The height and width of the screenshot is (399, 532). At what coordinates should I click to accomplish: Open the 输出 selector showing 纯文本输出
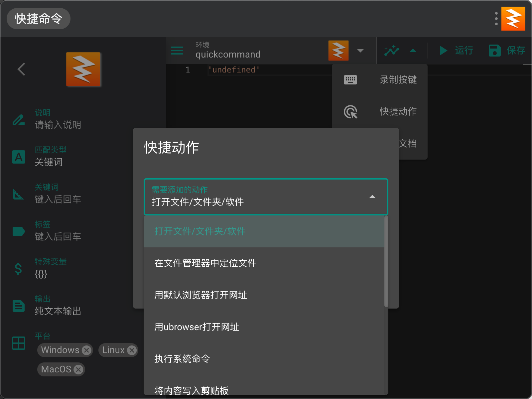coord(83,305)
